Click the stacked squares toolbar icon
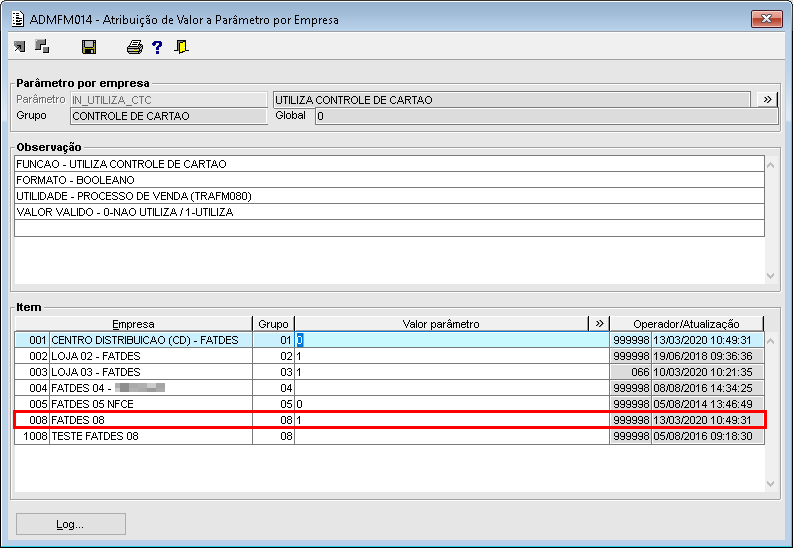The height and width of the screenshot is (548, 793). point(42,47)
